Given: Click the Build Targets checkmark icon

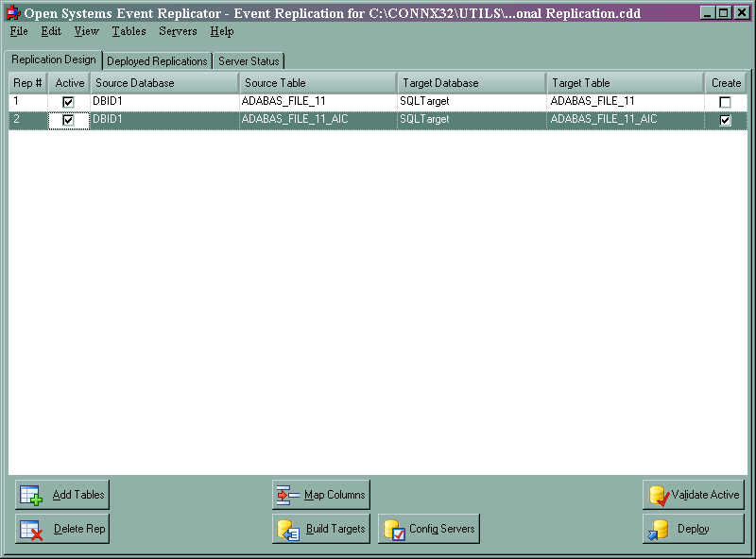Looking at the screenshot, I should point(288,529).
